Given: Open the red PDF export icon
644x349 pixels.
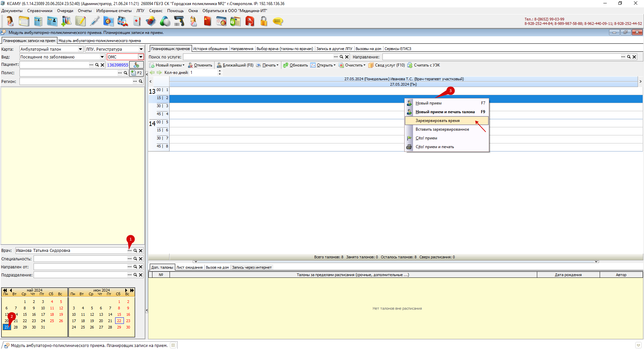Looking at the screenshot, I should [x=250, y=21].
